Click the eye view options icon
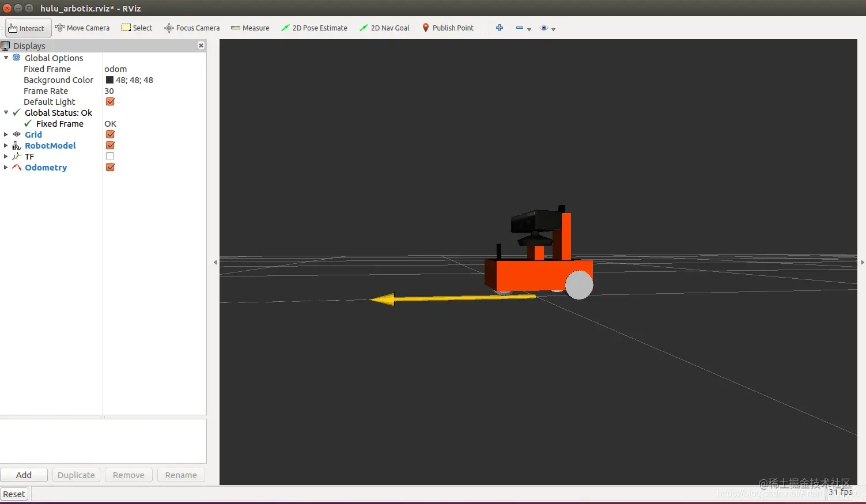Screen dimensions: 866x504 click(544, 28)
